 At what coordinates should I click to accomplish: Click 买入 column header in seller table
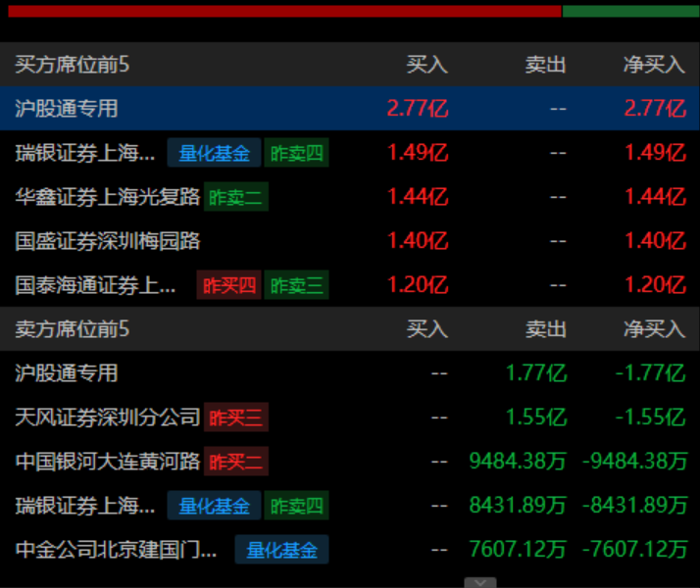click(x=427, y=329)
